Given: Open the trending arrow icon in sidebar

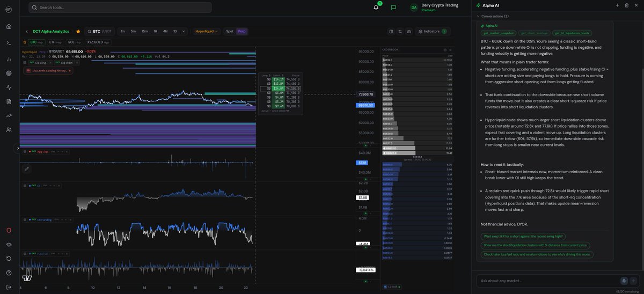Looking at the screenshot, I should 9,115.
